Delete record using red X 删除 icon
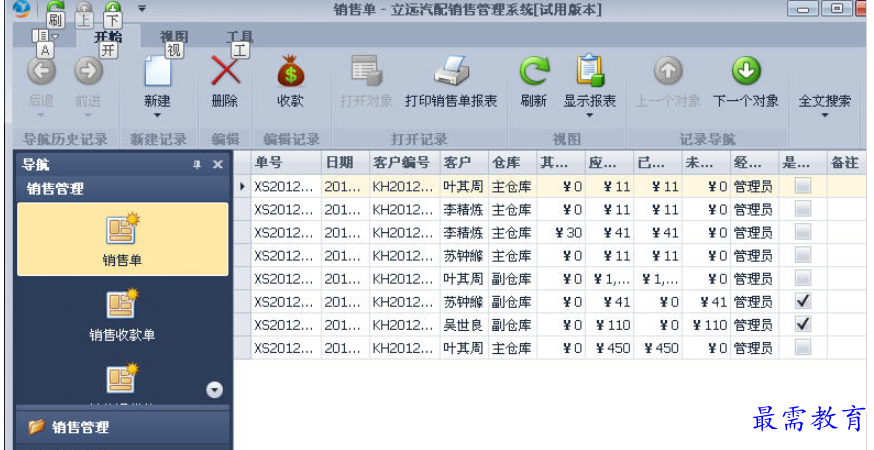 point(225,71)
